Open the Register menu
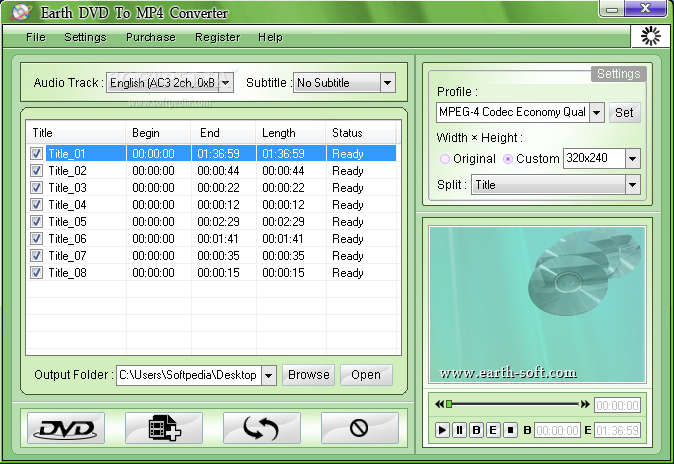The height and width of the screenshot is (464, 674). pyautogui.click(x=218, y=37)
